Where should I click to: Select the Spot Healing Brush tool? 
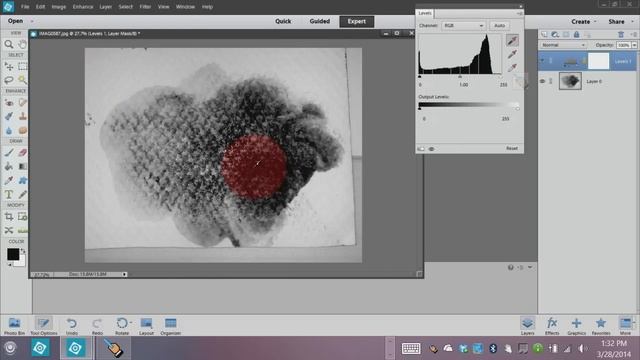pyautogui.click(x=22, y=102)
